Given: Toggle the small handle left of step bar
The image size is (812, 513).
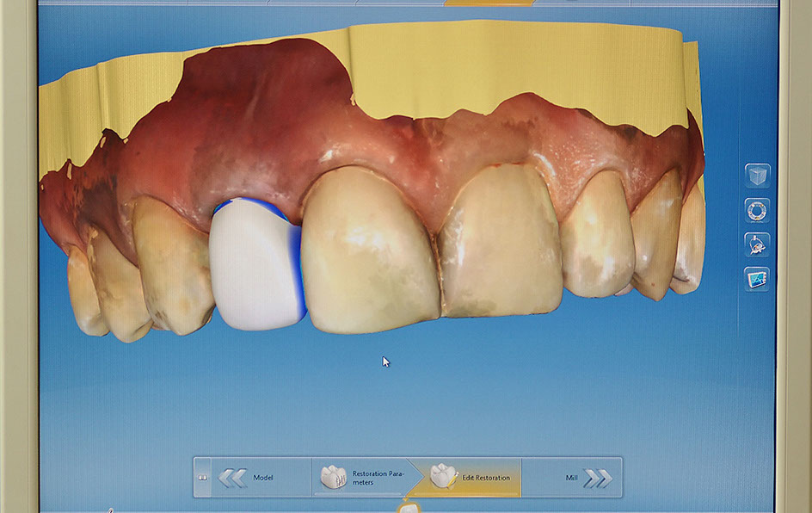Looking at the screenshot, I should point(203,478).
